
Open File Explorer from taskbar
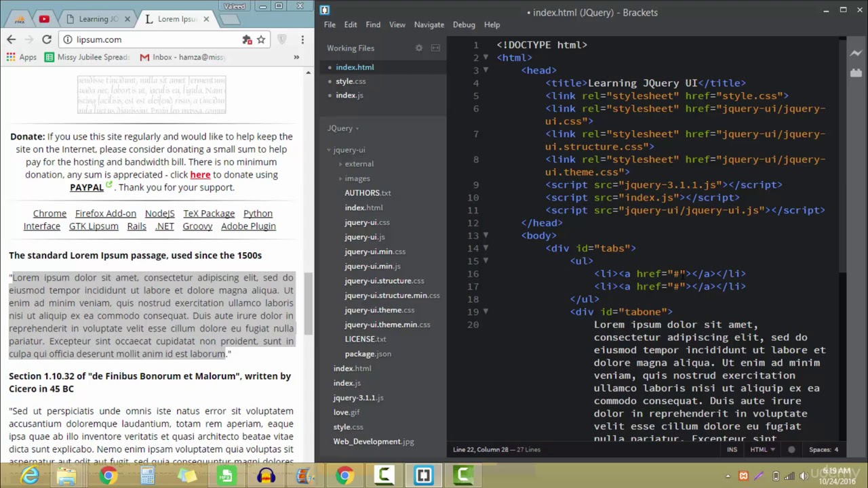pos(66,476)
